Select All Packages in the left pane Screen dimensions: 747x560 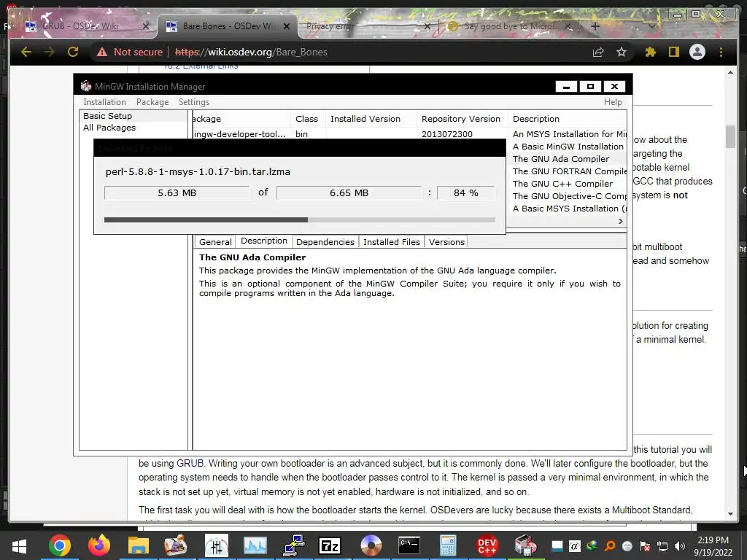tap(109, 128)
